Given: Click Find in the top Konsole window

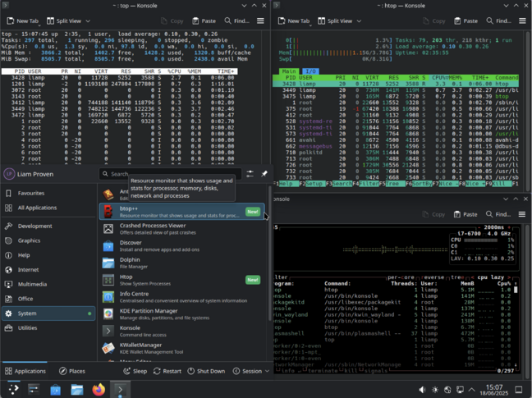Looking at the screenshot, I should [x=236, y=21].
